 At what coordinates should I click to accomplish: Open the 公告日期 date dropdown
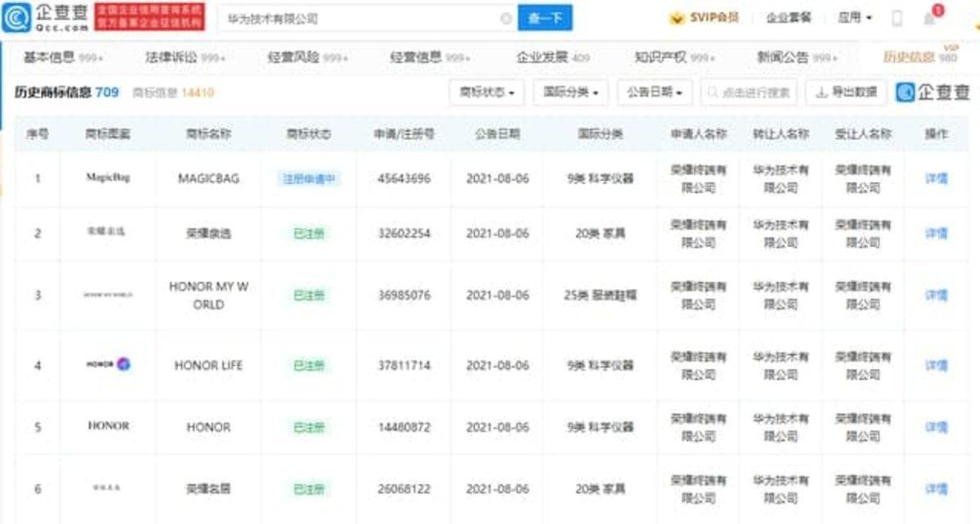point(653,93)
